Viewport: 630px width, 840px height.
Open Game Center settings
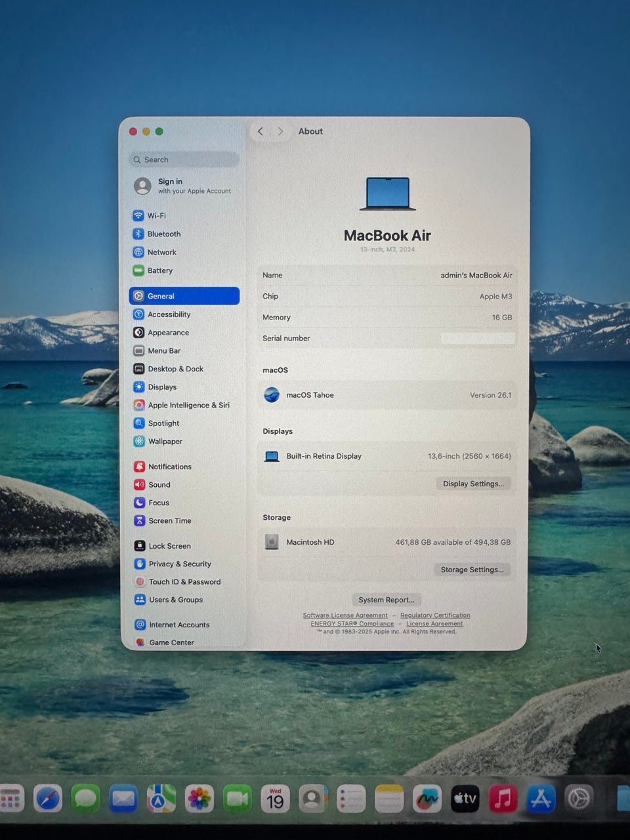point(184,642)
